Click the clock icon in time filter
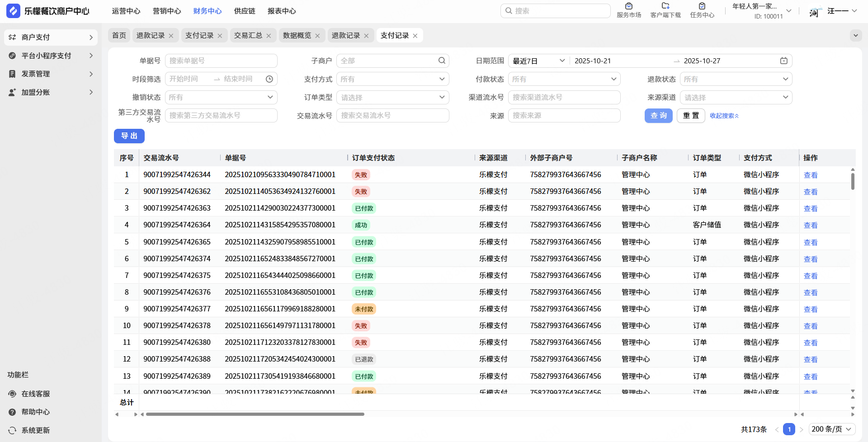 pos(269,79)
